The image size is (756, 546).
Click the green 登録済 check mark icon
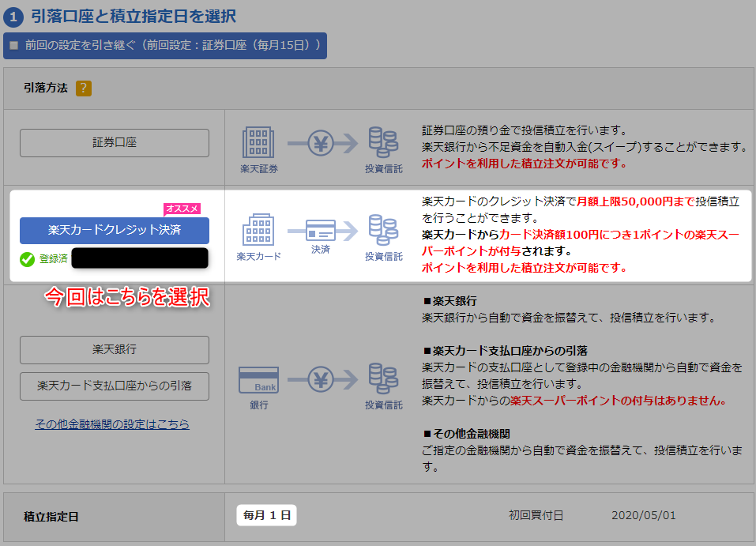[27, 259]
